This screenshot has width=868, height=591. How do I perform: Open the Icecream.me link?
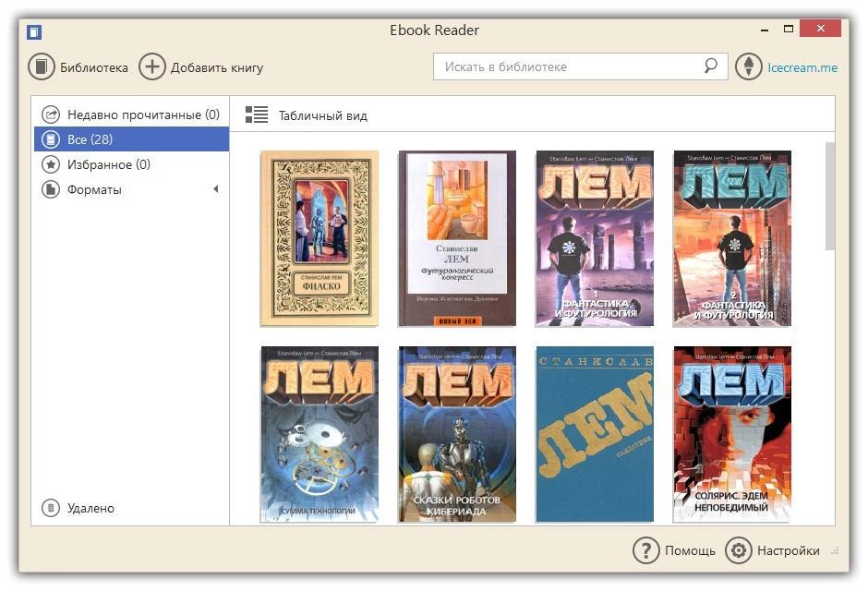[802, 67]
